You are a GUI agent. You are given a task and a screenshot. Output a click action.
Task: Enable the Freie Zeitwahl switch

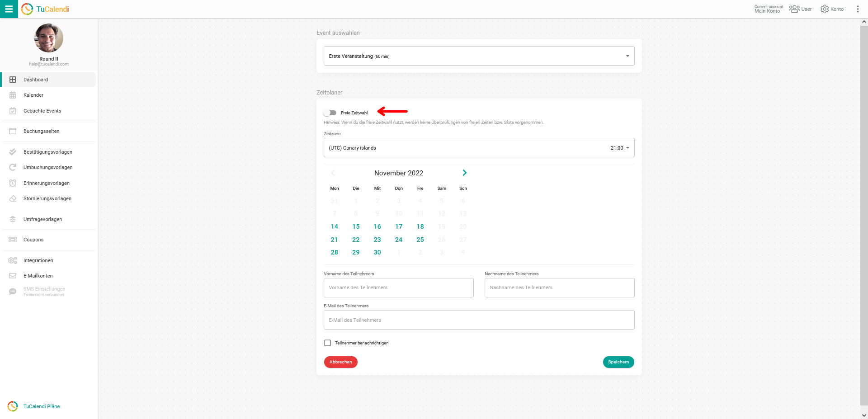tap(330, 113)
